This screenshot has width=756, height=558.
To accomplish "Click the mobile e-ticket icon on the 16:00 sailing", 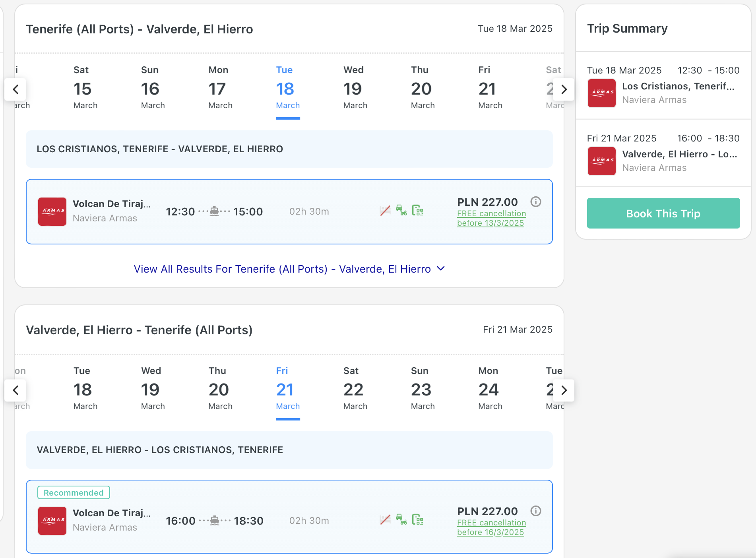I will [418, 520].
